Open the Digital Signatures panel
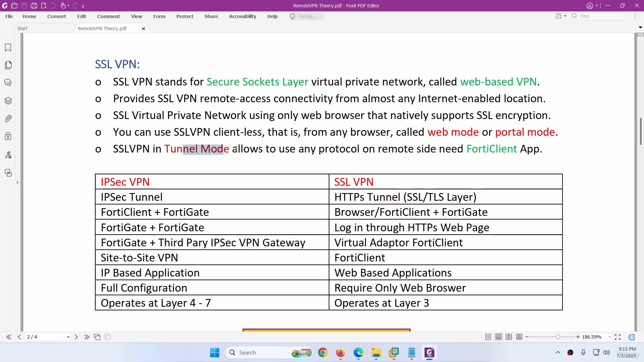 8,155
